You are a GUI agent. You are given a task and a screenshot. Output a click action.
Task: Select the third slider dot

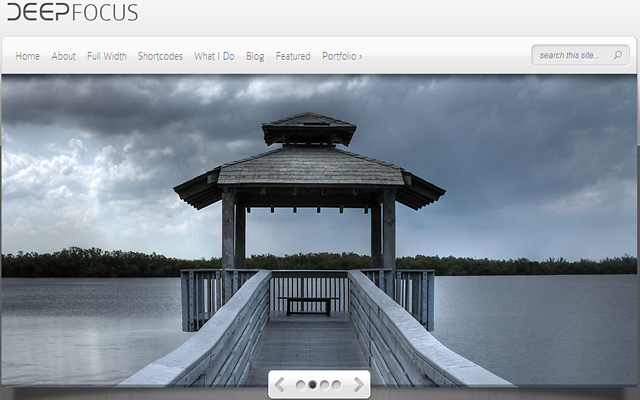[324, 385]
